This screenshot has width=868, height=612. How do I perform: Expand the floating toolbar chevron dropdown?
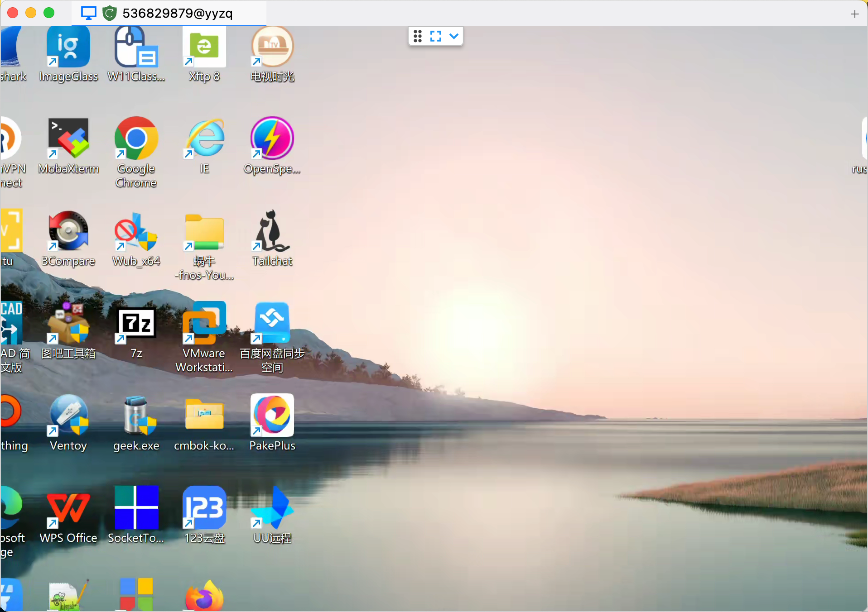[x=454, y=36]
